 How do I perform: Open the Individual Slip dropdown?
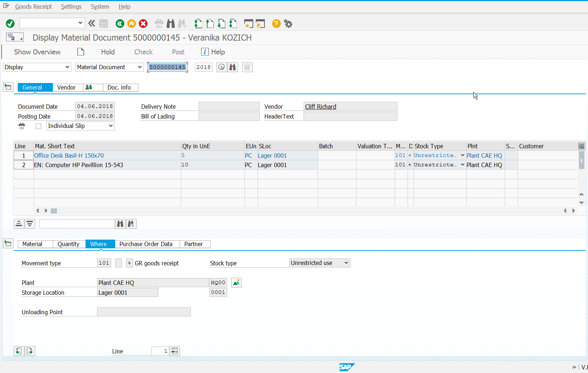click(80, 126)
